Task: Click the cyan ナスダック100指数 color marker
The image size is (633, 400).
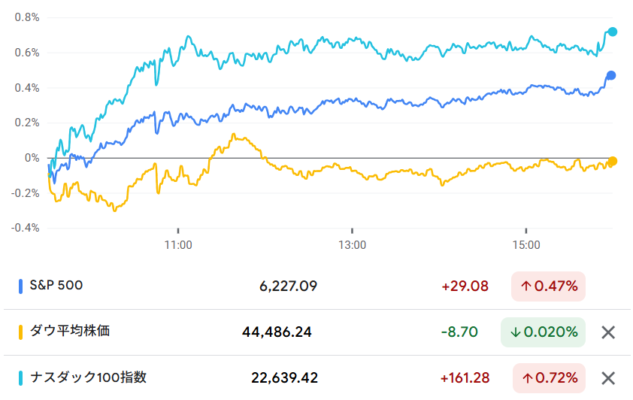Action: coord(21,378)
